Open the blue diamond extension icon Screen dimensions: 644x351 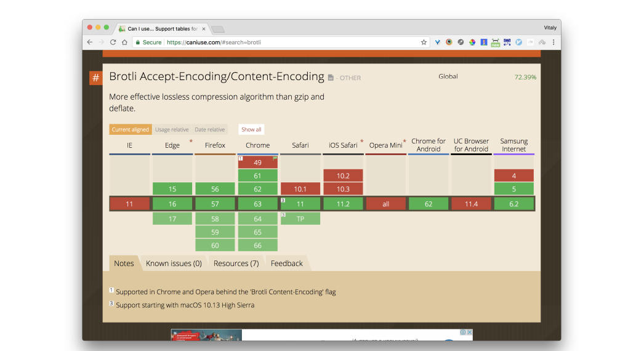pyautogui.click(x=437, y=42)
